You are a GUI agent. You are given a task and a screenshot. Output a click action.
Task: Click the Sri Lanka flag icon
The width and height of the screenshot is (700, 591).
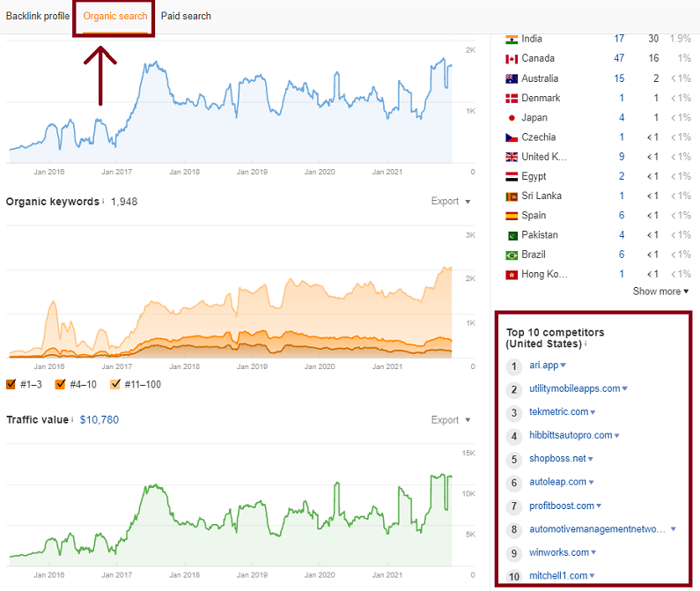coord(512,196)
